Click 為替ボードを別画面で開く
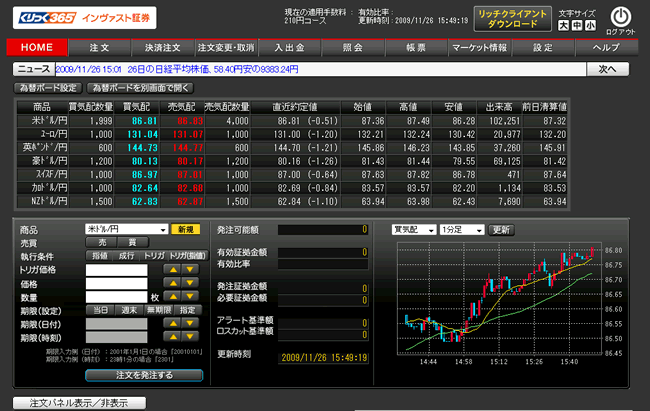Image resolution: width=650 pixels, height=411 pixels. pyautogui.click(x=141, y=88)
